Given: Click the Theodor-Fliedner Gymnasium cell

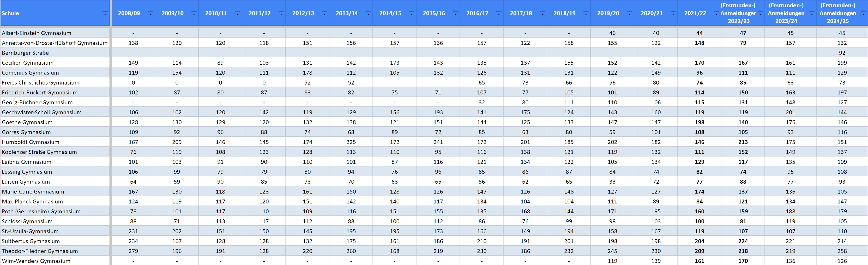Looking at the screenshot, I should (x=40, y=251).
